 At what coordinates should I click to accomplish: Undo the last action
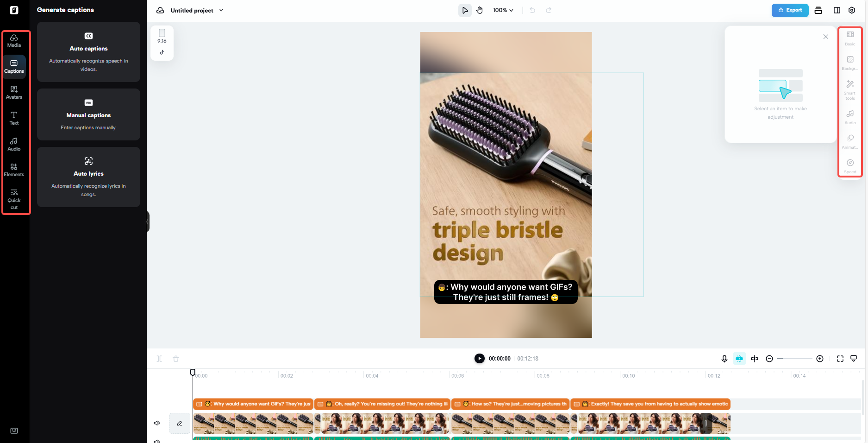tap(532, 10)
